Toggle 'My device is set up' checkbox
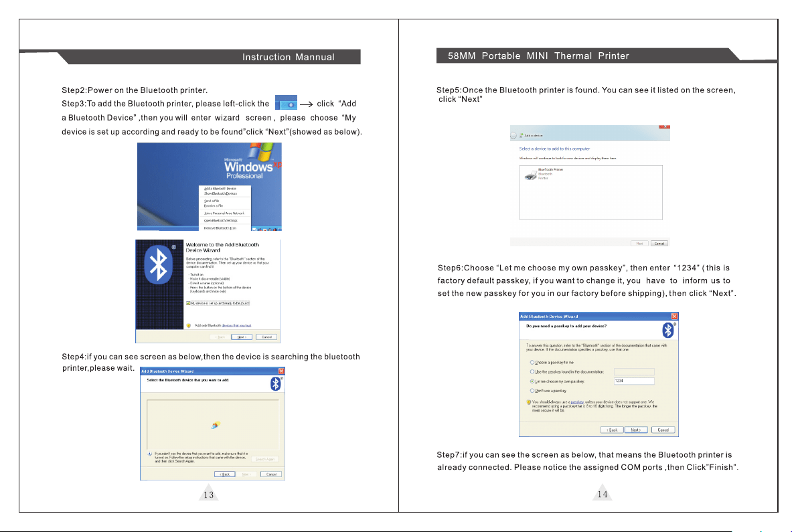Image resolution: width=798 pixels, height=532 pixels. tap(188, 303)
